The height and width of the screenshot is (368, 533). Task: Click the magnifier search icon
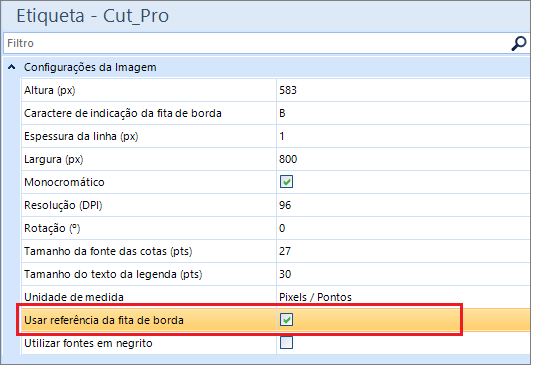[519, 43]
